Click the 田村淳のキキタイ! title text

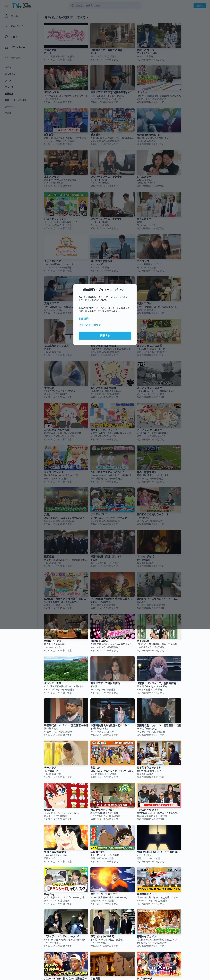148,810
